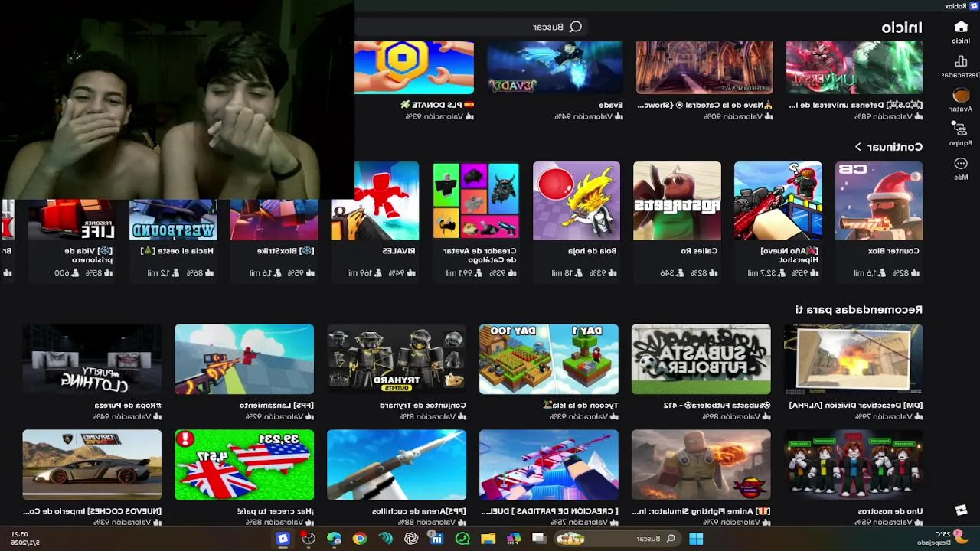Open the Creación de Partidas Duel thumbnail
The image size is (980, 551).
pyautogui.click(x=549, y=465)
